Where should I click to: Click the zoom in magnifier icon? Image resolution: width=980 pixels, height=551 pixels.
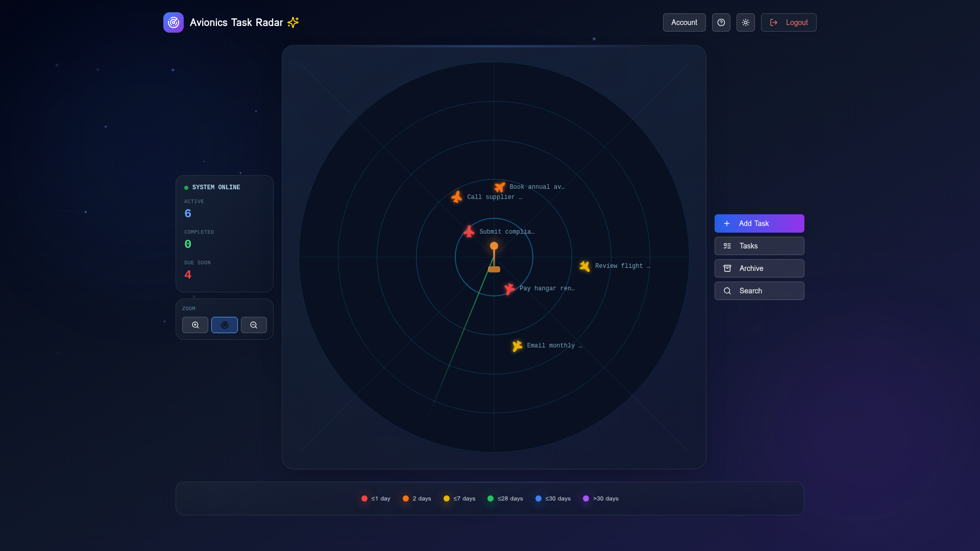coord(195,325)
